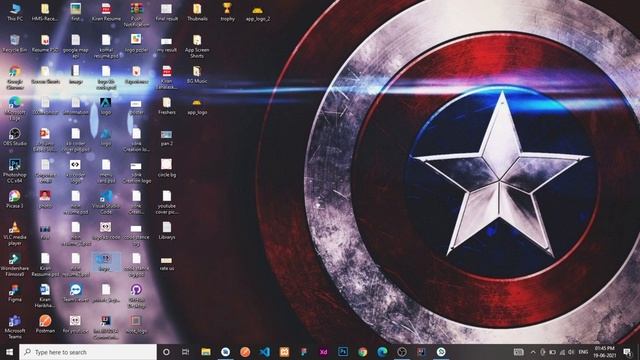Open the my result file
Image resolution: width=640 pixels, height=360 pixels.
pyautogui.click(x=167, y=44)
